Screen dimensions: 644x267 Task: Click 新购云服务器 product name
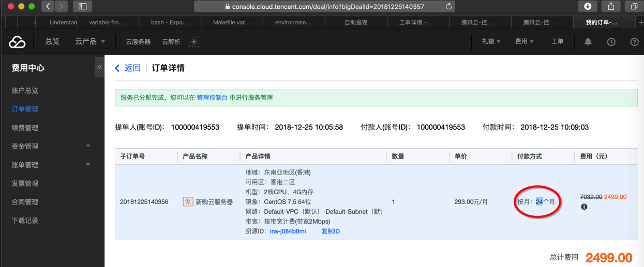pos(214,202)
